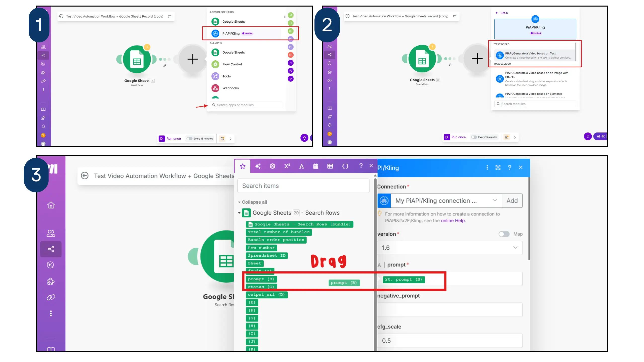Click the expand fullscreen icon in the PI/Kling header

click(x=498, y=167)
